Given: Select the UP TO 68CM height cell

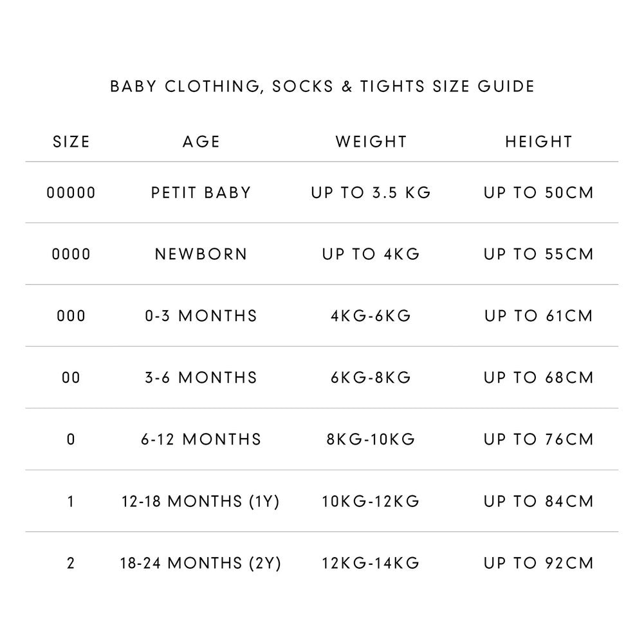Looking at the screenshot, I should click(538, 378).
